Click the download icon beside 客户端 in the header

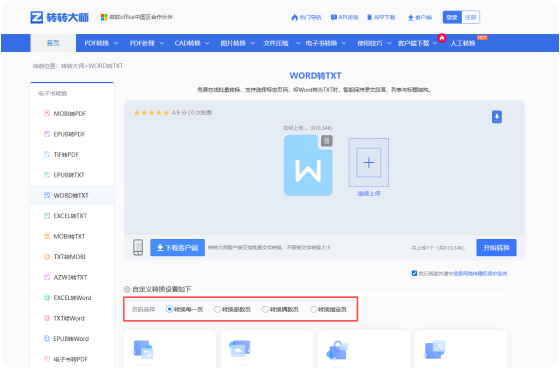[410, 17]
